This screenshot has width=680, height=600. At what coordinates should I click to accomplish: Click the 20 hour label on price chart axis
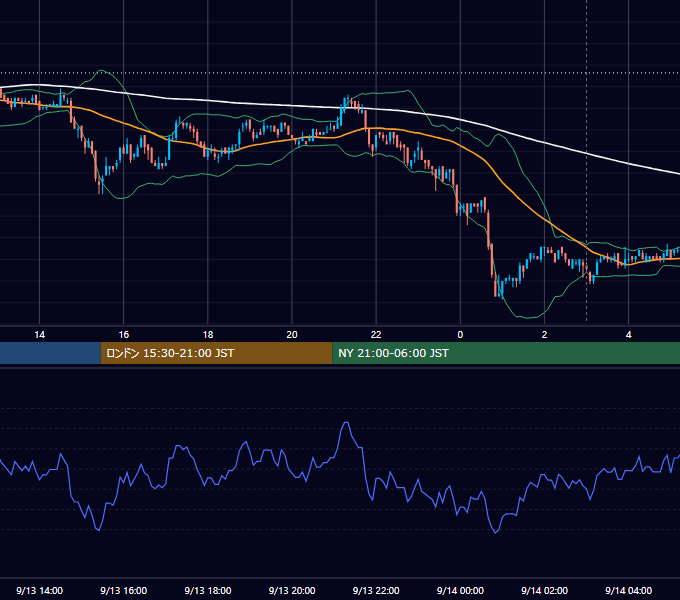tap(292, 335)
